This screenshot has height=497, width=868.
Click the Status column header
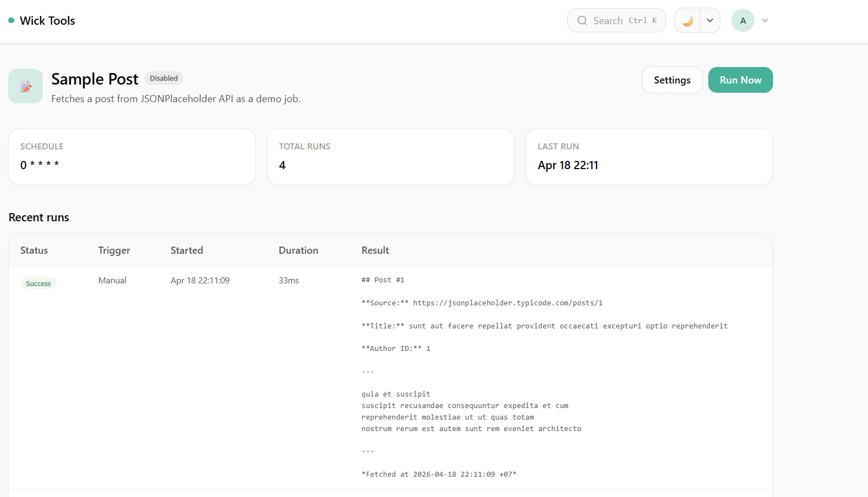click(34, 250)
